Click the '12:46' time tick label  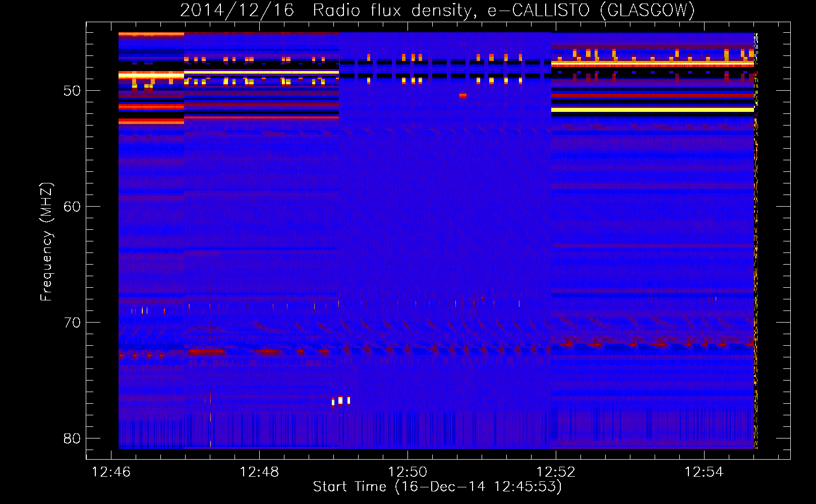[x=111, y=472]
